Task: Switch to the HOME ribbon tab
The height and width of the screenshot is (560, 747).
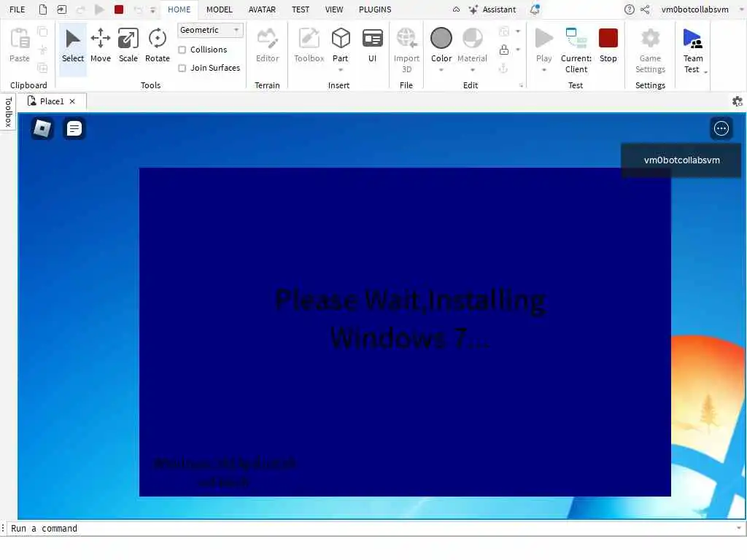Action: [179, 9]
